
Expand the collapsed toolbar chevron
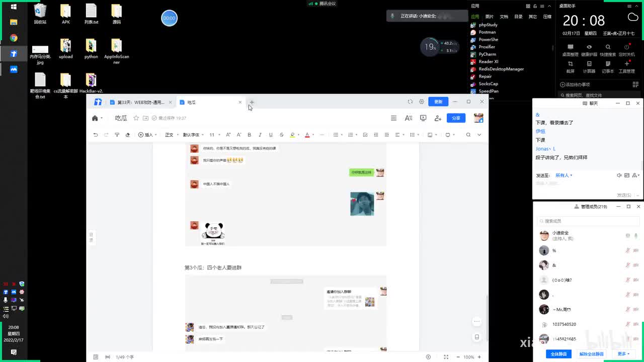[x=479, y=135]
